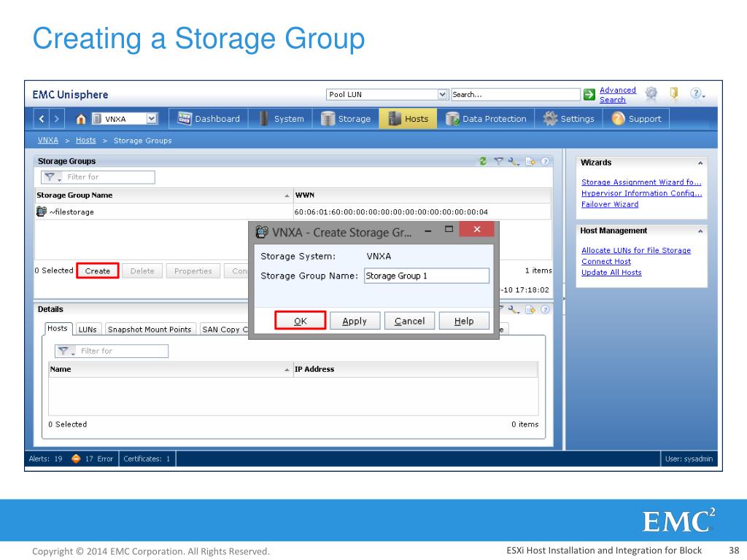Cancel the Create Storage Group dialog
Image resolution: width=747 pixels, height=560 pixels.
(410, 321)
